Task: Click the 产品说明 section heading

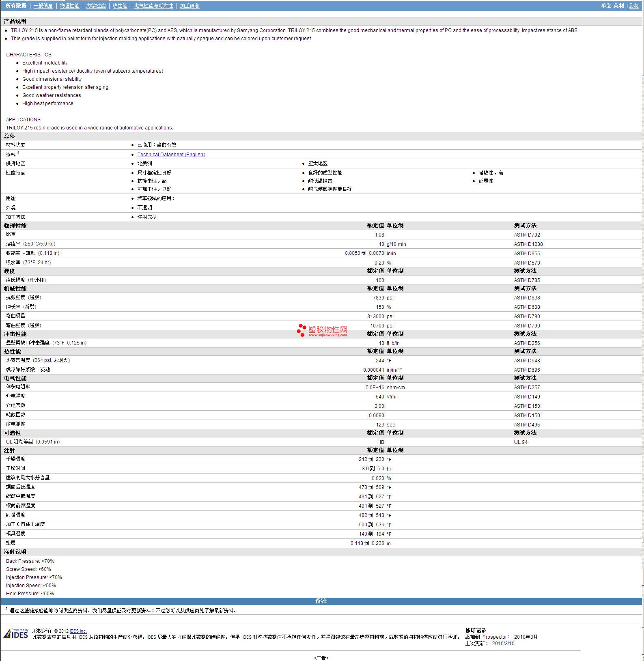Action: (15, 21)
